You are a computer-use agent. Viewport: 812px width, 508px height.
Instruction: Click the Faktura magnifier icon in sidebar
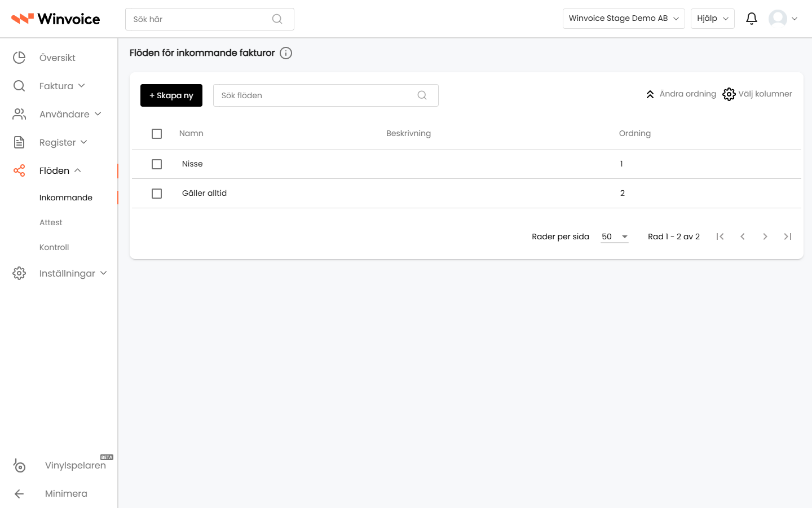pyautogui.click(x=19, y=86)
